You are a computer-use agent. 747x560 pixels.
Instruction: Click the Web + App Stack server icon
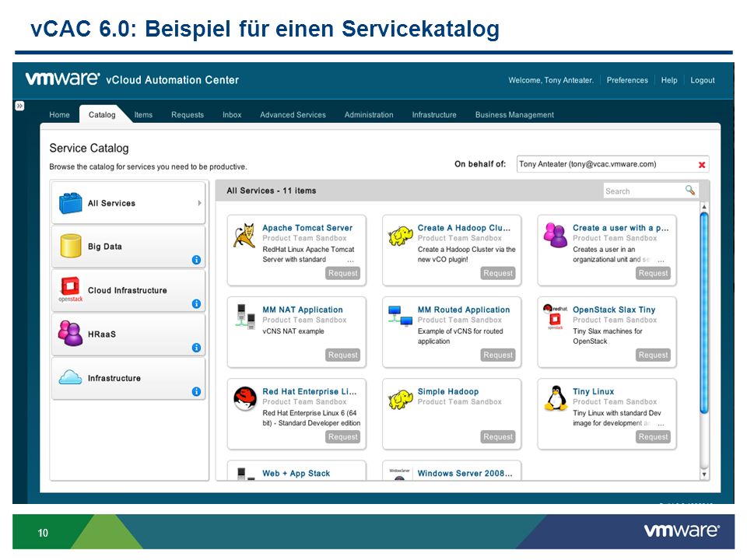click(245, 474)
